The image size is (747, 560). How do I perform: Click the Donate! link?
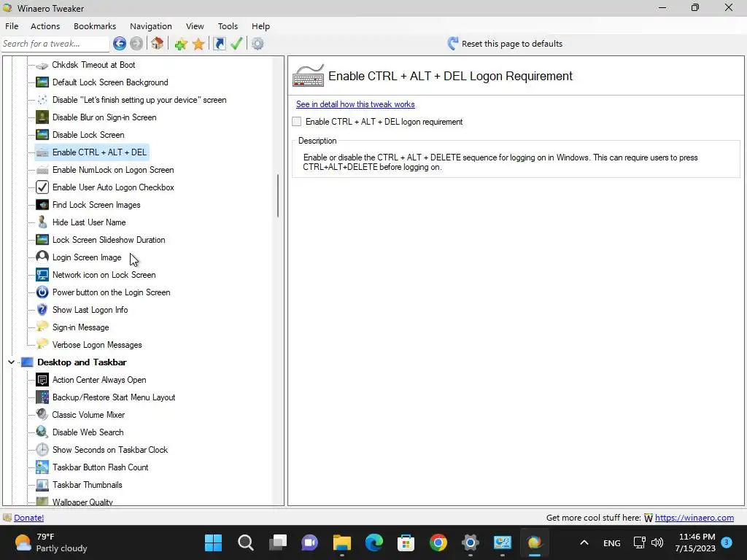(29, 518)
